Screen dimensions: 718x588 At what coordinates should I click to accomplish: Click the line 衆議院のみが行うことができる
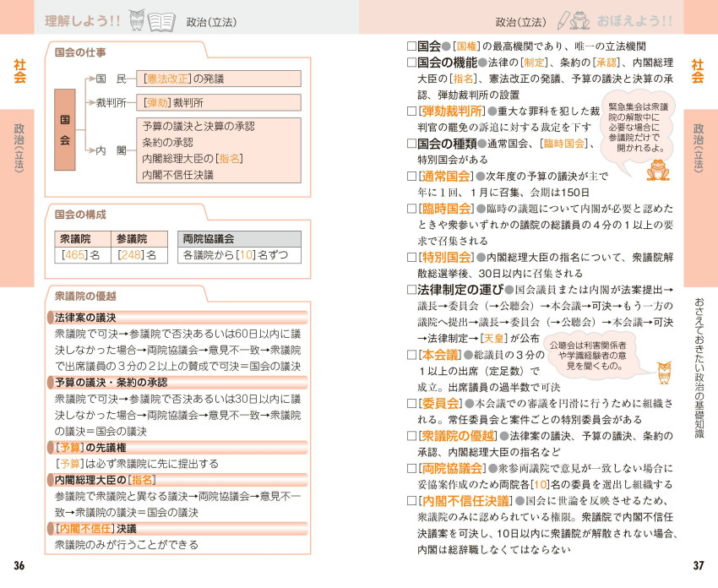[x=127, y=545]
